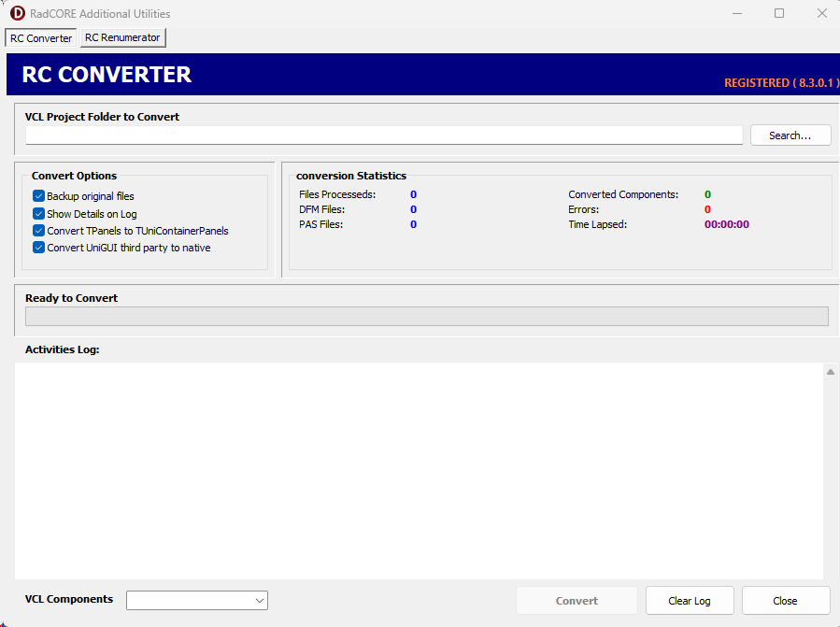Viewport: 840px width, 627px height.
Task: Switch to the RC Renumerator tab
Action: [122, 37]
